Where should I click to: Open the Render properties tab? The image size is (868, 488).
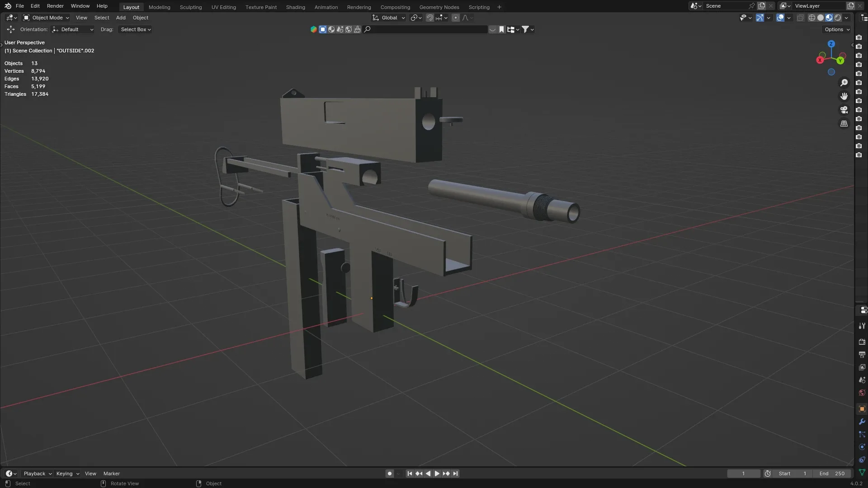(x=862, y=342)
